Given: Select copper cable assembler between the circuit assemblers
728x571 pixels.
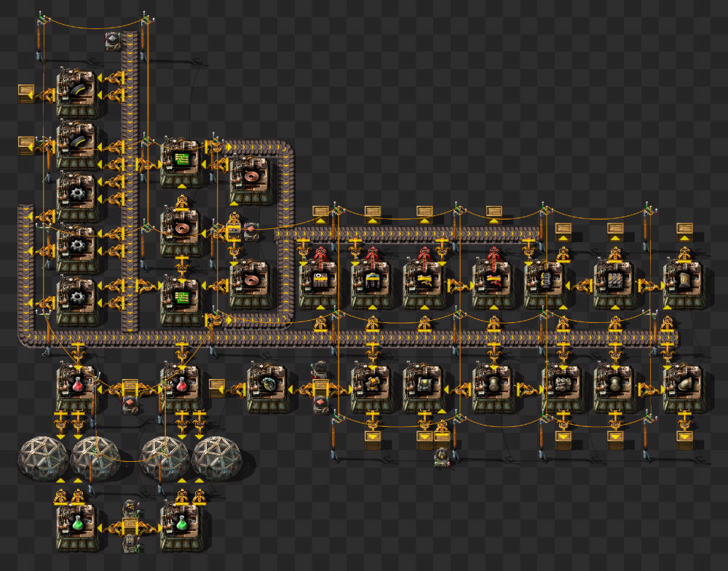Looking at the screenshot, I should click(181, 231).
